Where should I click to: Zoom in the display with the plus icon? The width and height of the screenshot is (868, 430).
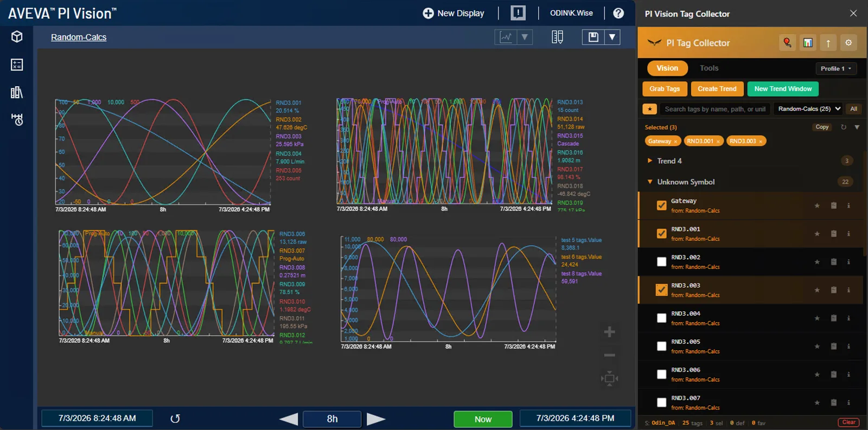click(x=610, y=332)
